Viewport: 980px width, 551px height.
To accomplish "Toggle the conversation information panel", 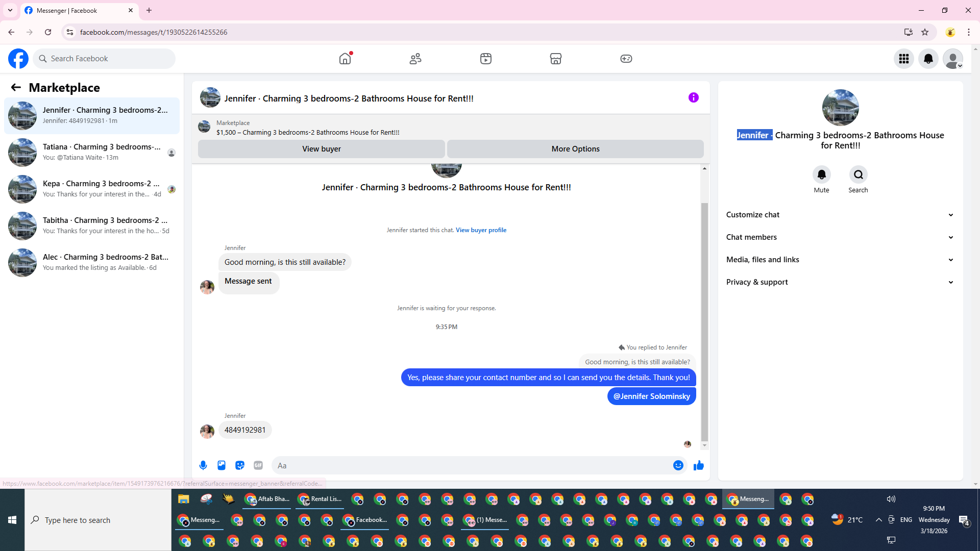I will pos(693,97).
